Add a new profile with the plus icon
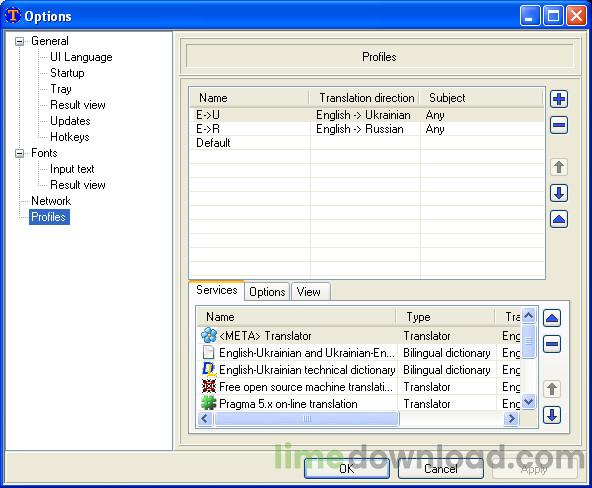Screen dimensions: 592x488 coord(559,99)
